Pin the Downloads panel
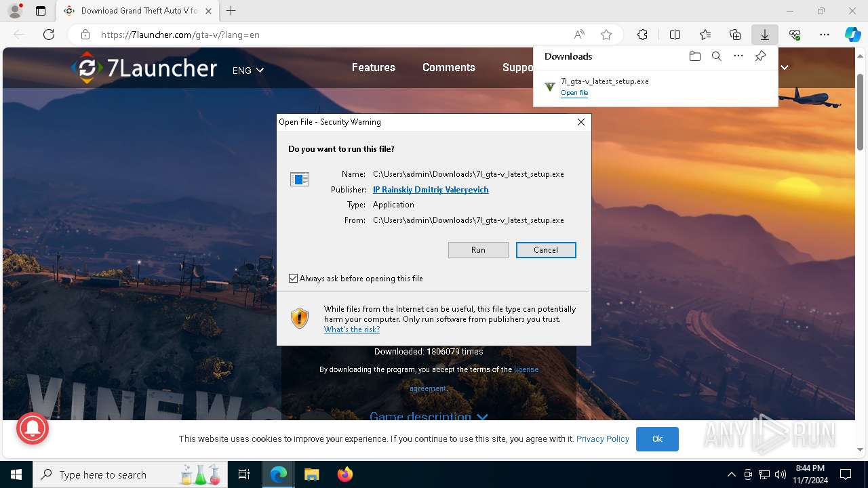Viewport: 868px width, 488px height. [760, 56]
